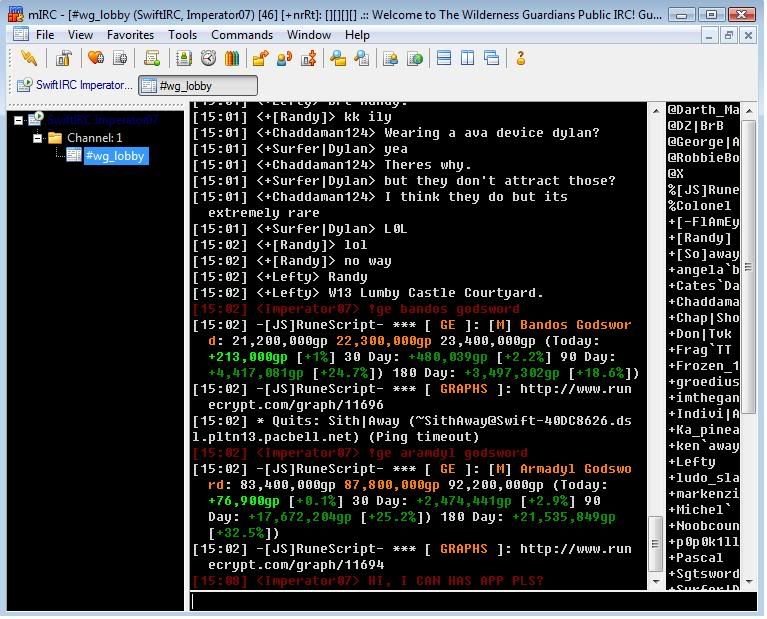This screenshot has width=767, height=619.
Task: Select @Darth_Ma nick in user list
Action: (703, 110)
